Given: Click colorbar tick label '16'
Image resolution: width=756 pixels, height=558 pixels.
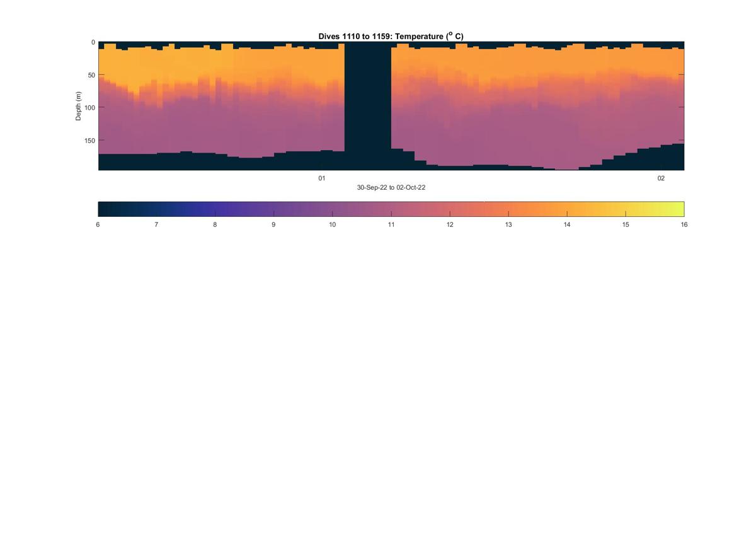Looking at the screenshot, I should 684,224.
